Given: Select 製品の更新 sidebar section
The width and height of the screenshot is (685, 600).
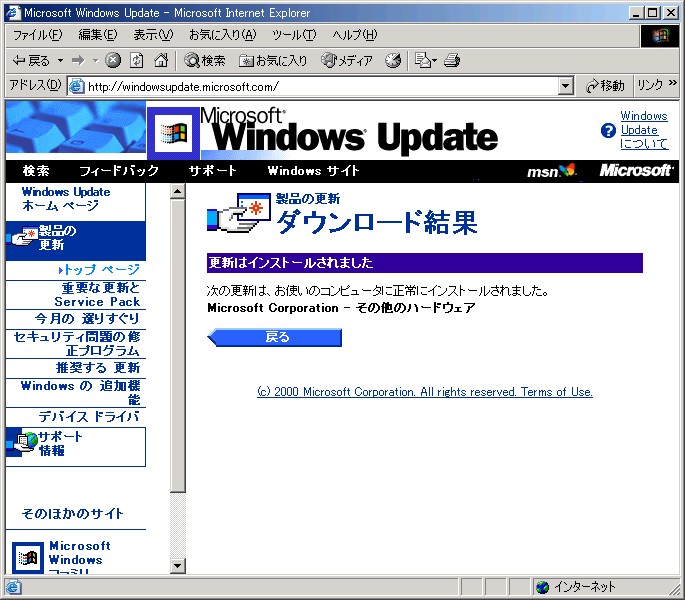Looking at the screenshot, I should pos(76,240).
